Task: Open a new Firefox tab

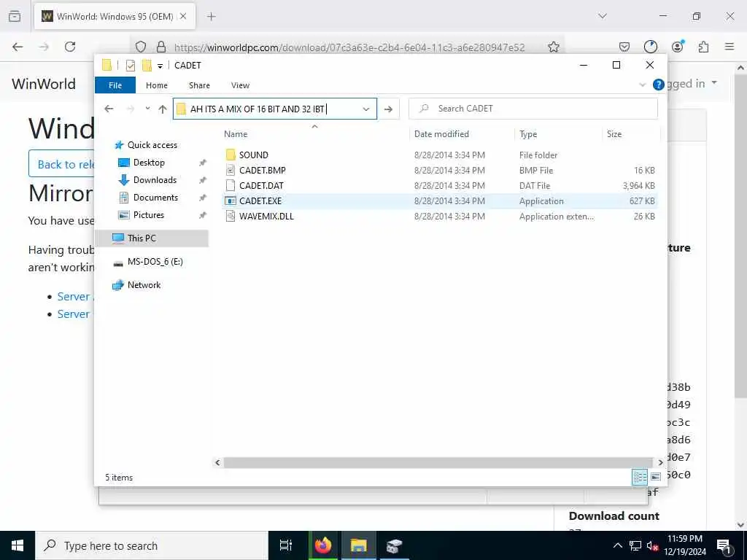Action: 211,16
